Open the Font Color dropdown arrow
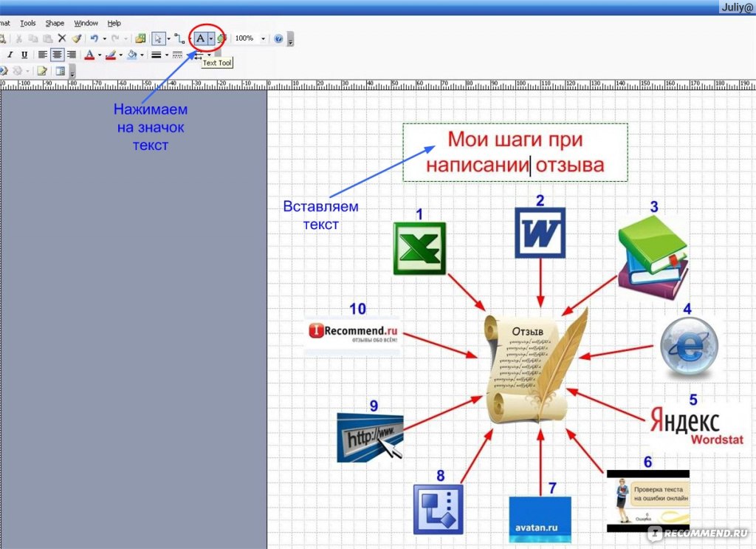 coord(100,55)
